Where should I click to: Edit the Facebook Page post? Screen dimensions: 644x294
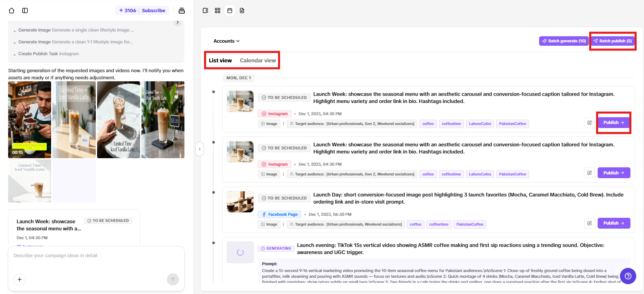[x=589, y=223]
